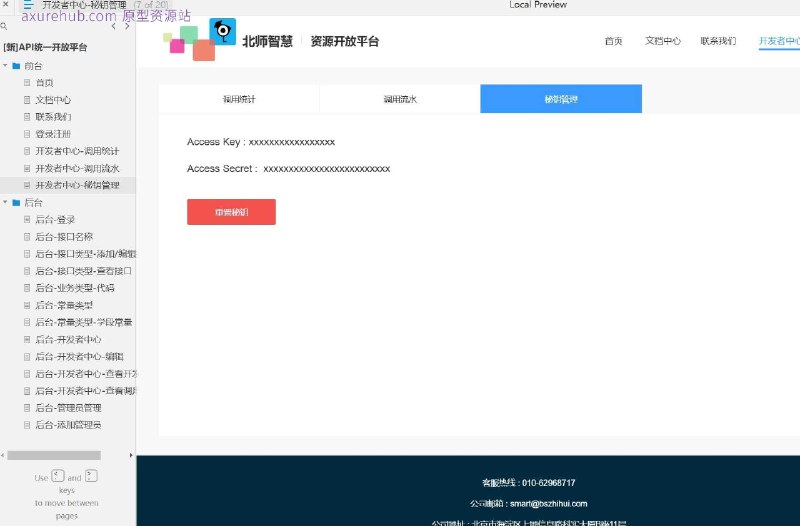800x526 pixels.
Task: Open 联系我们 page in sitemap
Action: 53,117
